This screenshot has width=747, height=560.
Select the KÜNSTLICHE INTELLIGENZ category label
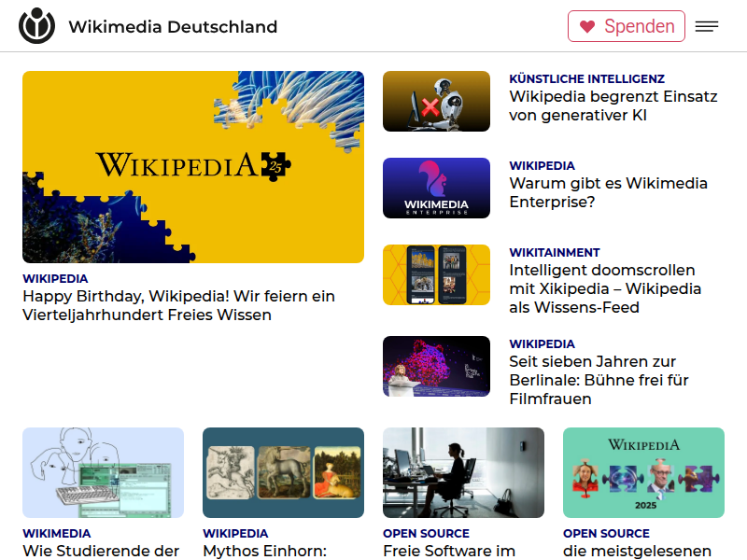coord(586,78)
